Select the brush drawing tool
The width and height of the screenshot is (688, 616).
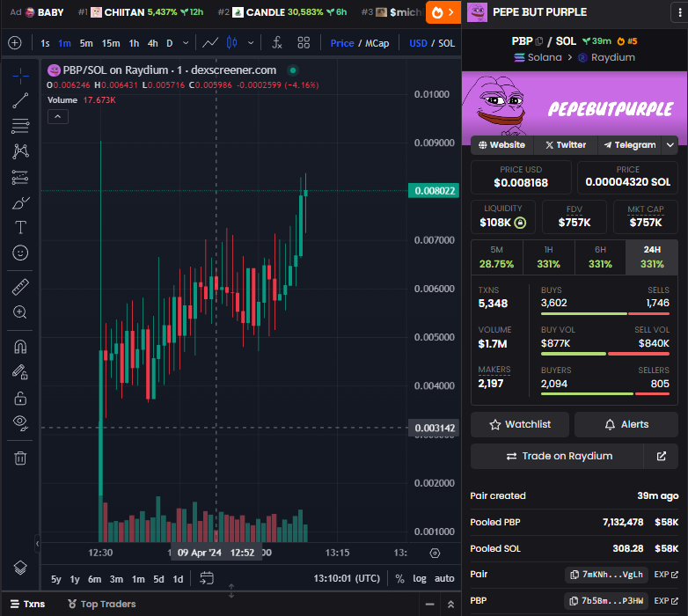point(20,202)
